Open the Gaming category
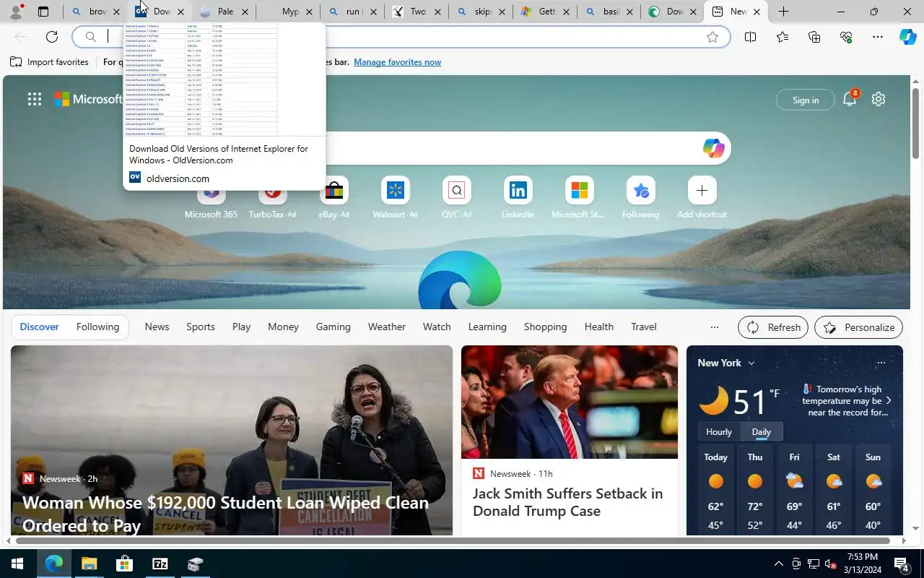924x578 pixels. 333,327
